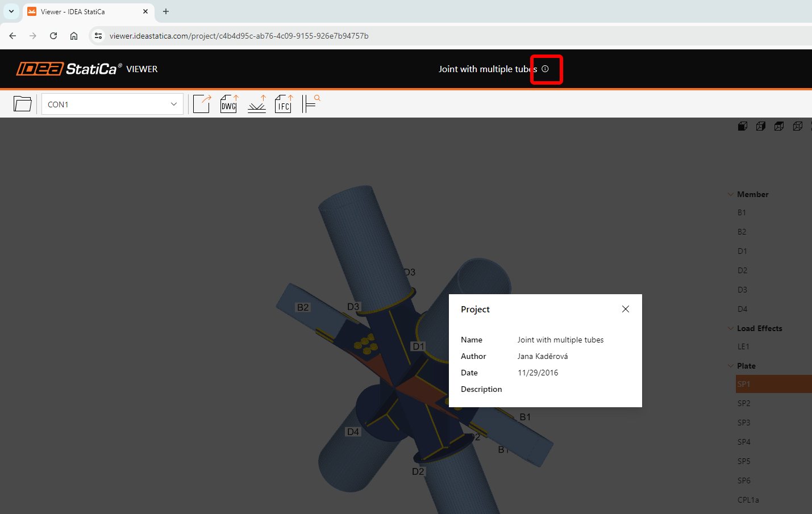The width and height of the screenshot is (812, 514).
Task: Export the model to IFC format
Action: pos(283,103)
